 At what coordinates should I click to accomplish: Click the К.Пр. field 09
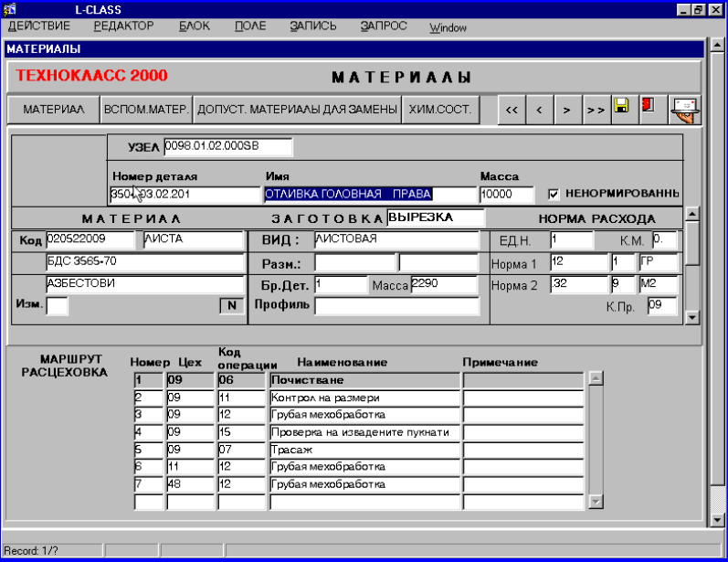tap(662, 305)
